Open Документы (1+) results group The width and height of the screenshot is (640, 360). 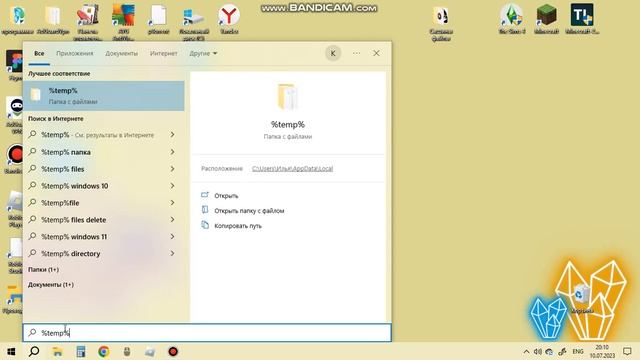[51, 285]
